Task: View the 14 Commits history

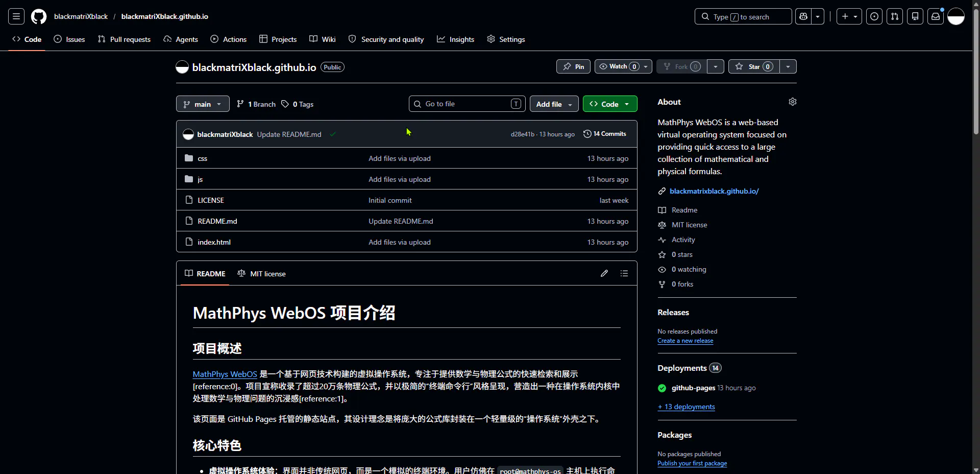Action: (x=605, y=134)
